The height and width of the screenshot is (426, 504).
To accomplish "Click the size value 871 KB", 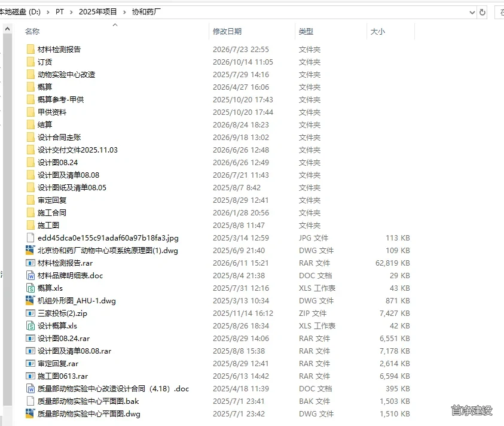I will click(398, 300).
